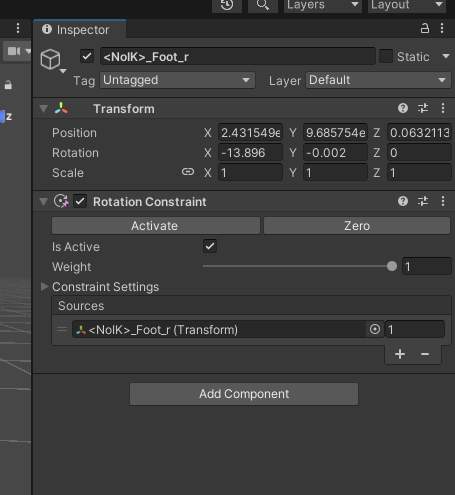Open the Layer dropdown showing Default
455x495 pixels.
[378, 80]
